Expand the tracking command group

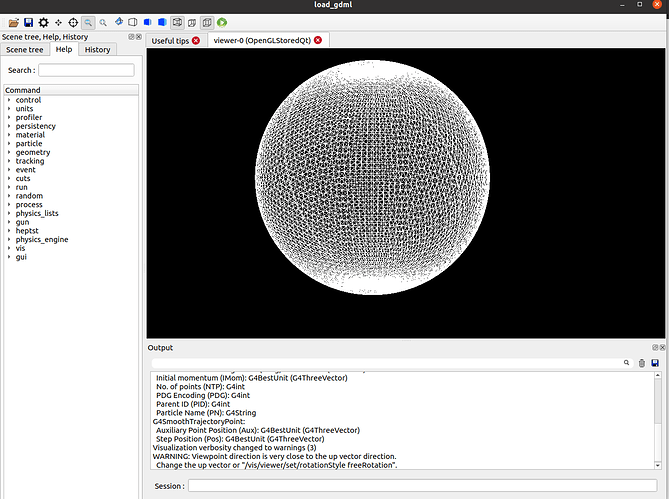9,161
